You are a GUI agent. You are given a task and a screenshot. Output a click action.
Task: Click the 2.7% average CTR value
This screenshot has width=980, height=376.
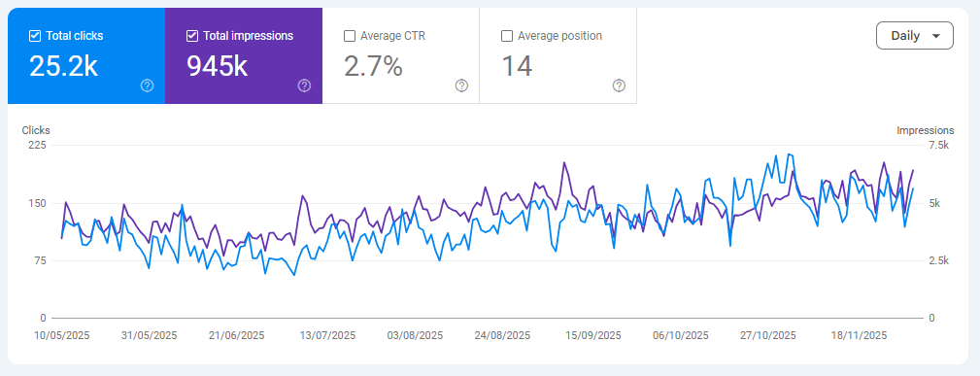(x=373, y=65)
